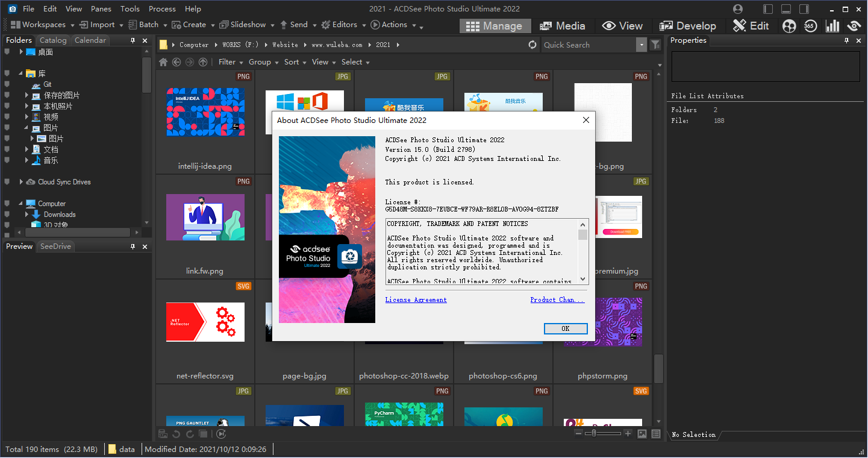
Task: Go to Home folder icon
Action: click(163, 62)
